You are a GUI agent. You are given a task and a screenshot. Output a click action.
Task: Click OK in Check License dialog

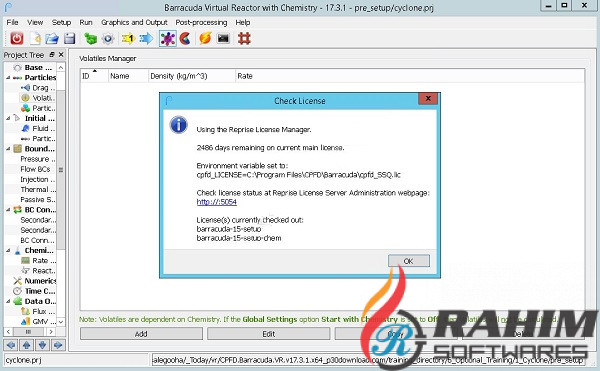tap(409, 261)
